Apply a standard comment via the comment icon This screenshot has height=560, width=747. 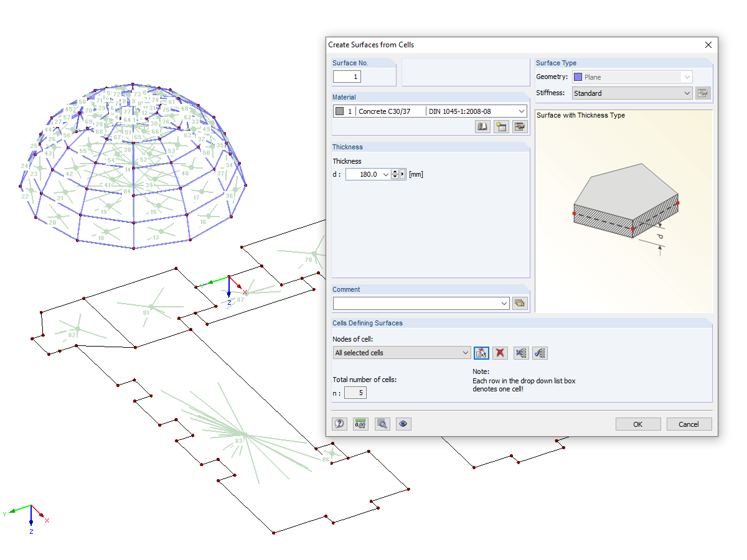tap(520, 303)
